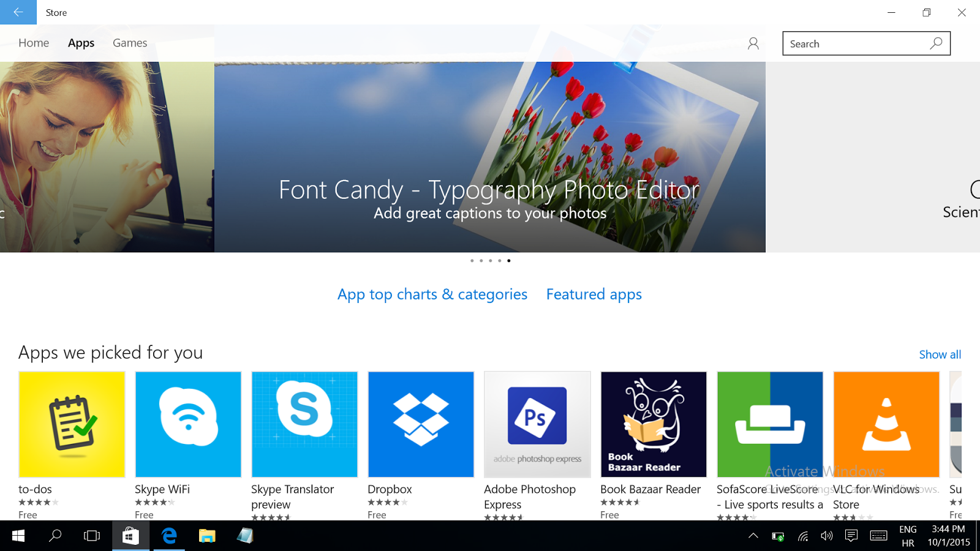Open the Adobe Photoshop Express tile
This screenshot has height=551, width=980.
tap(537, 424)
